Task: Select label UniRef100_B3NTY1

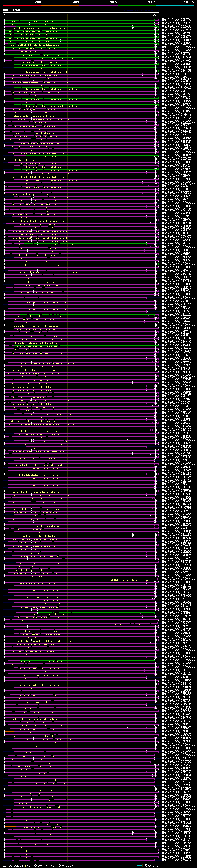Action: (x=177, y=792)
